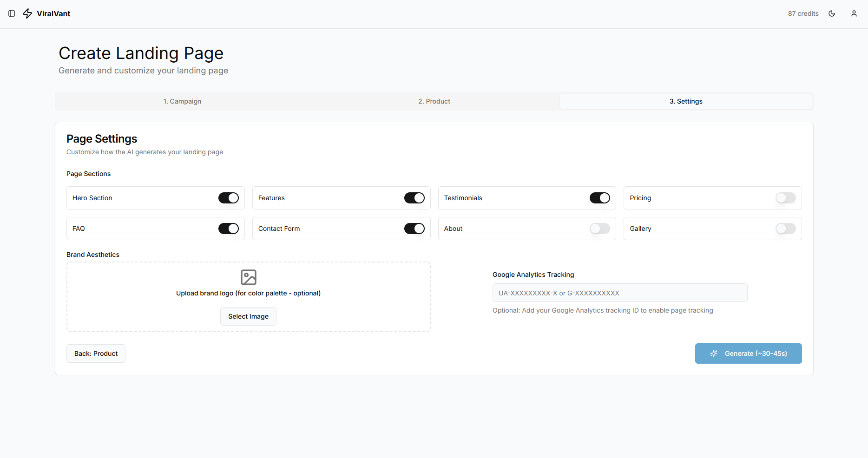Click the 87 credits indicator
Viewport: 868px width, 458px height.
pos(803,13)
